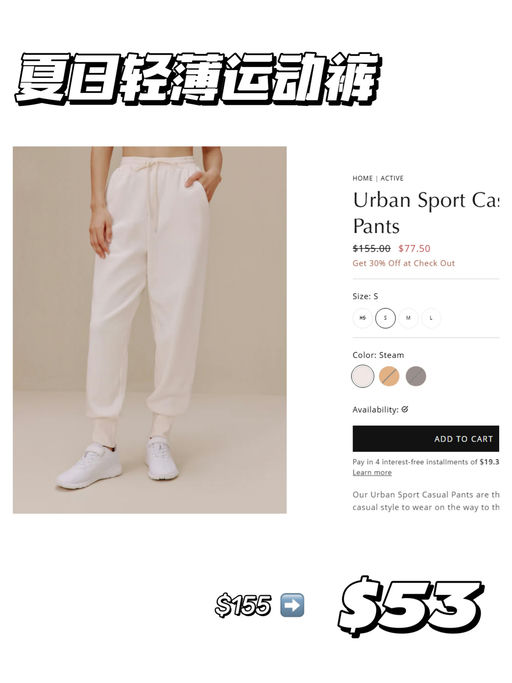Choose the gray color swatch
This screenshot has width=512, height=683.
[416, 376]
